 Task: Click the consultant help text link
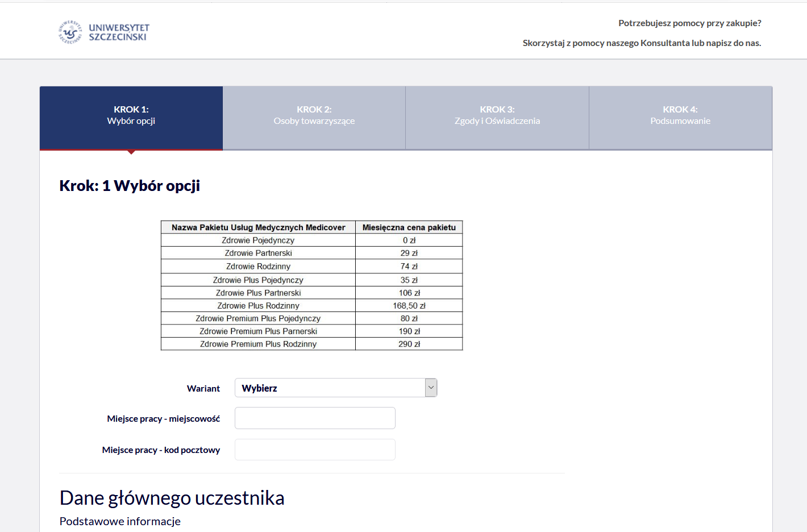point(642,43)
